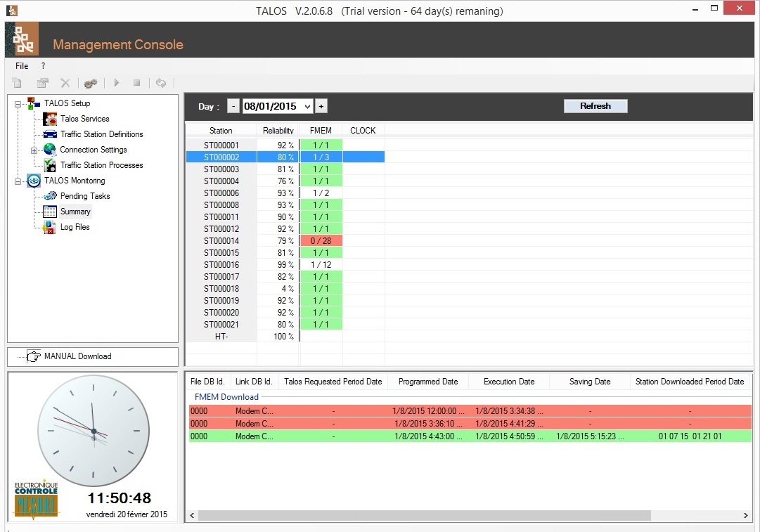Click the gears settings toolbar icon
This screenshot has height=532, width=760.
91,84
